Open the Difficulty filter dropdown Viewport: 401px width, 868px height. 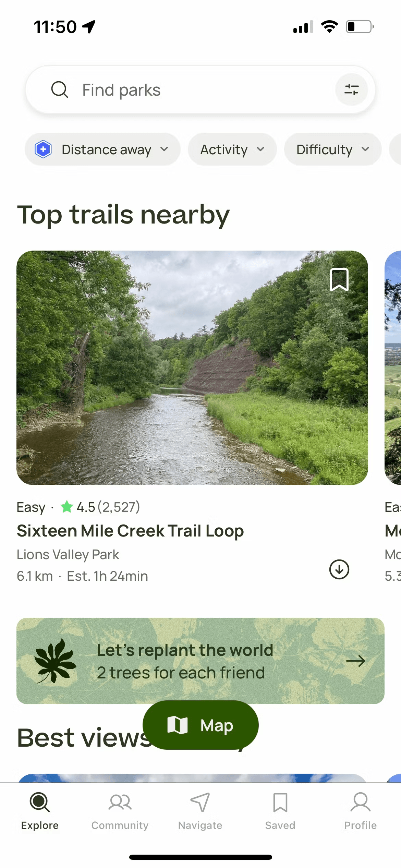pyautogui.click(x=332, y=149)
